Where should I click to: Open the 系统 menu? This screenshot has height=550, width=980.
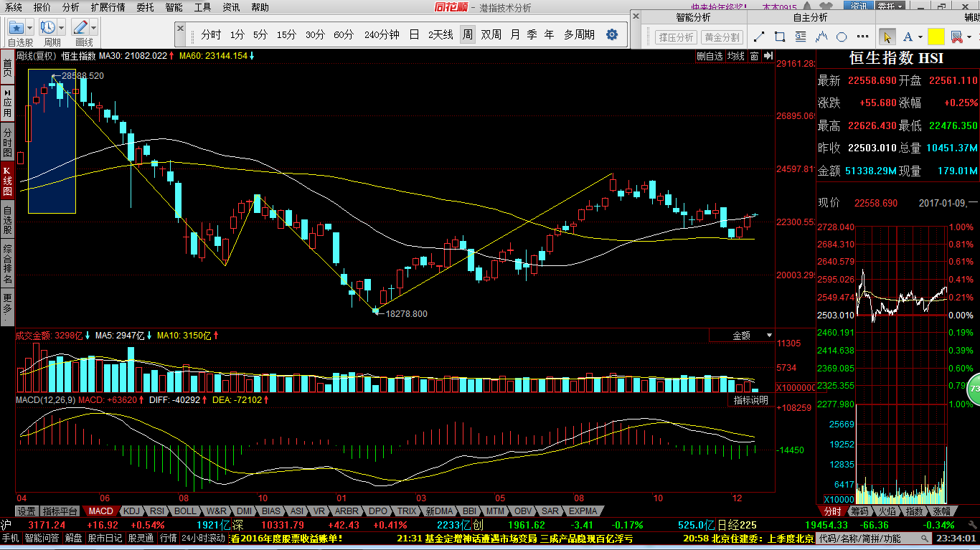tap(14, 7)
